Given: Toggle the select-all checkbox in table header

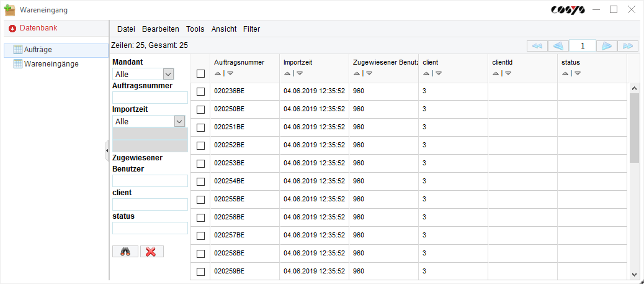Looking at the screenshot, I should pos(200,74).
